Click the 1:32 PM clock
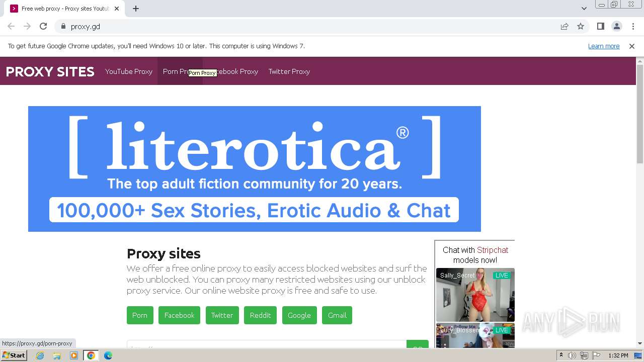Viewport: 644px width, 362px height. [x=618, y=355]
